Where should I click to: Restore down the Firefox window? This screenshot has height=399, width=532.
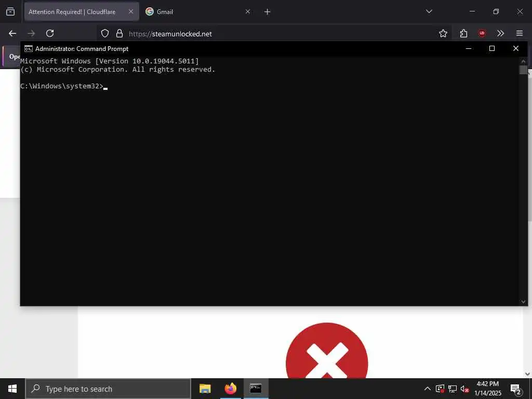(x=496, y=11)
